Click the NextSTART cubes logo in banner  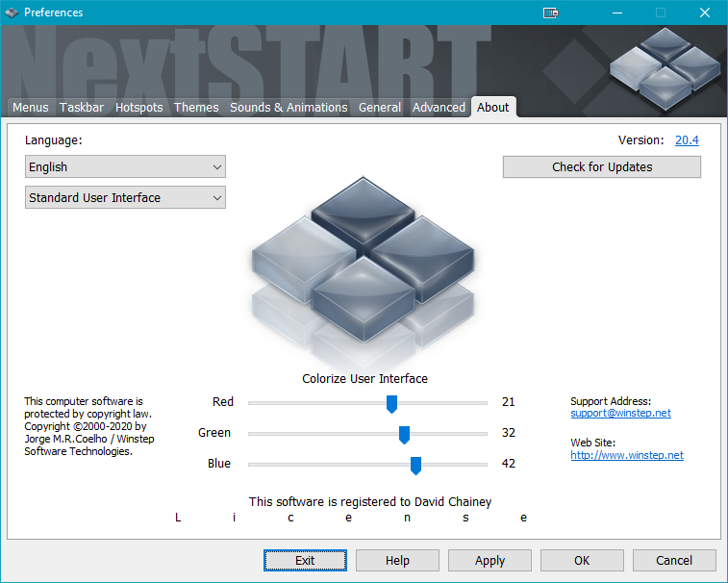(665, 65)
